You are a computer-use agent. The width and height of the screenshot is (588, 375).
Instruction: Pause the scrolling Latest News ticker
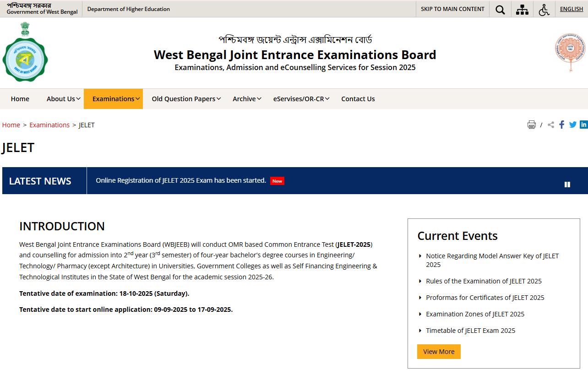click(x=567, y=184)
